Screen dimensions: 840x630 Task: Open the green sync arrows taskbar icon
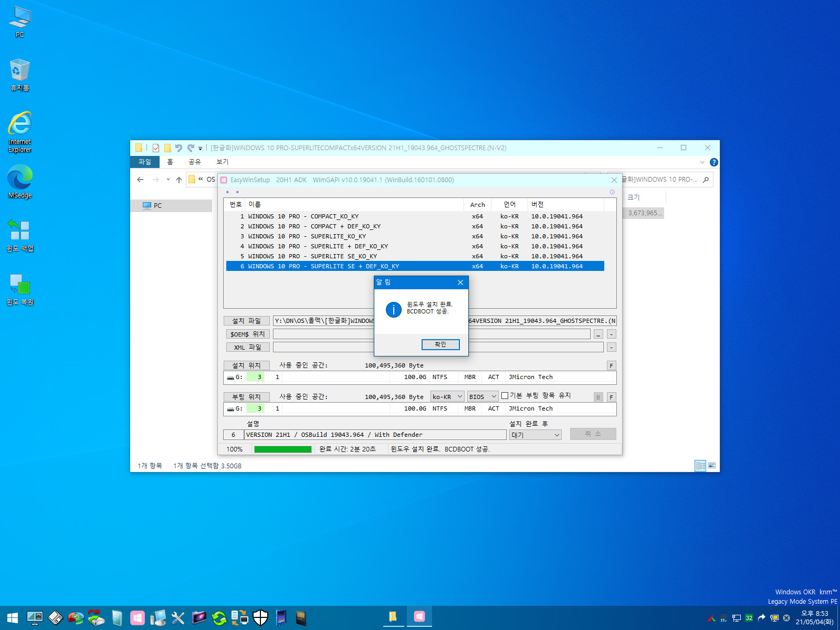point(219,618)
